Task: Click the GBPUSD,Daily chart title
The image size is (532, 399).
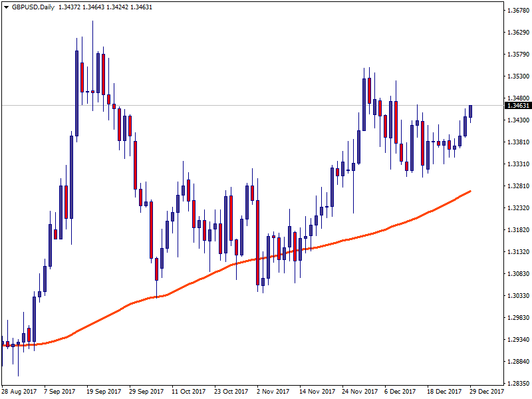Action: (x=33, y=6)
